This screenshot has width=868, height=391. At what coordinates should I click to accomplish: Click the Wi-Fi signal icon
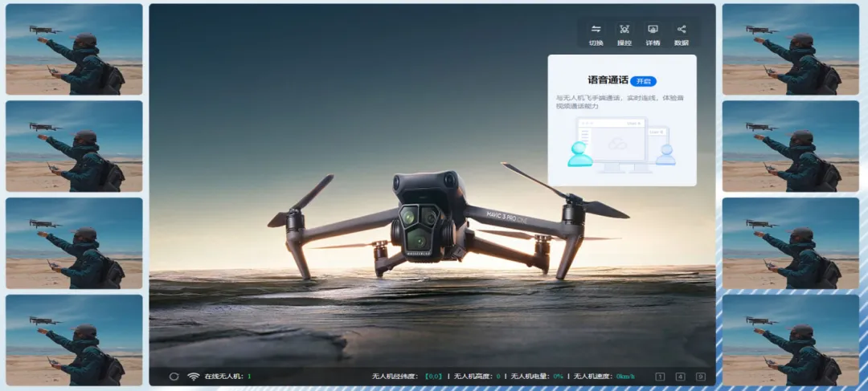click(193, 376)
